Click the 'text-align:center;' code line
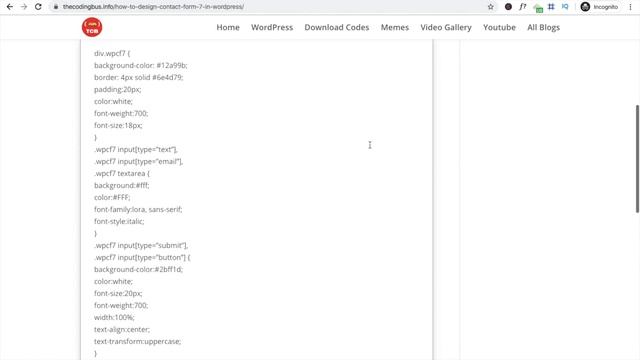Image resolution: width=640 pixels, height=360 pixels. click(x=122, y=329)
